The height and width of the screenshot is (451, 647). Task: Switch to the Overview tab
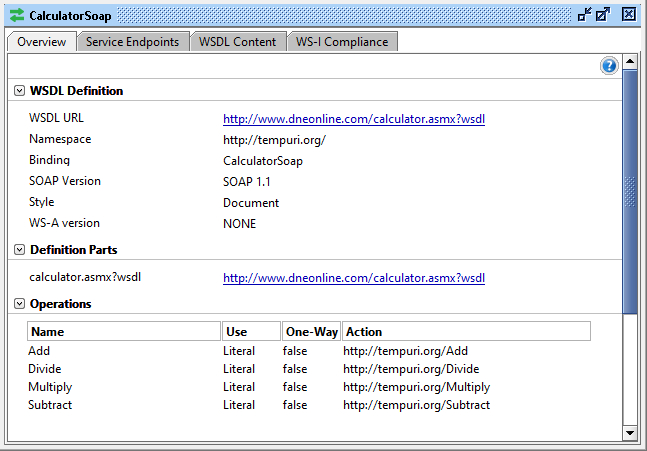[x=42, y=42]
